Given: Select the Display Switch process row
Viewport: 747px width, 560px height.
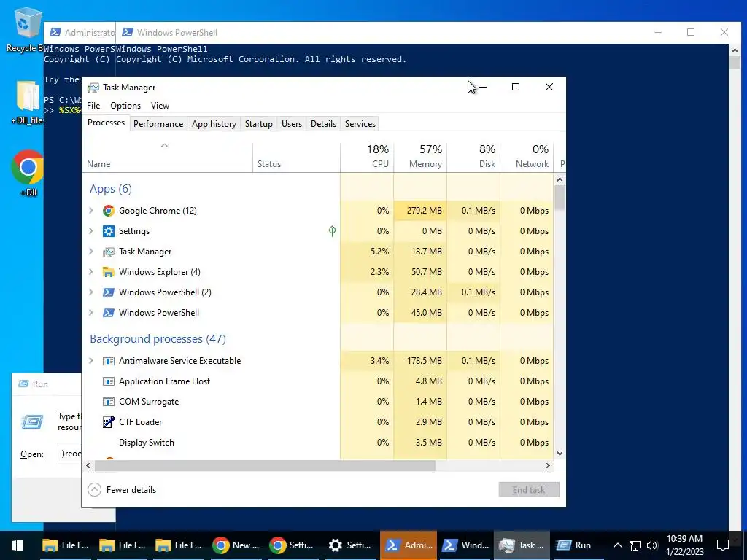Looking at the screenshot, I should pyautogui.click(x=317, y=443).
